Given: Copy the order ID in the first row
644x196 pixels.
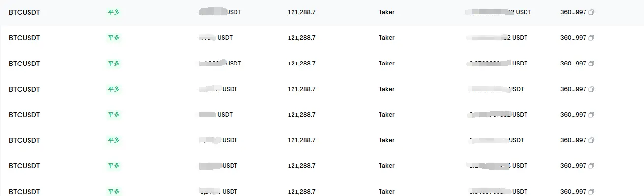Looking at the screenshot, I should click(591, 12).
